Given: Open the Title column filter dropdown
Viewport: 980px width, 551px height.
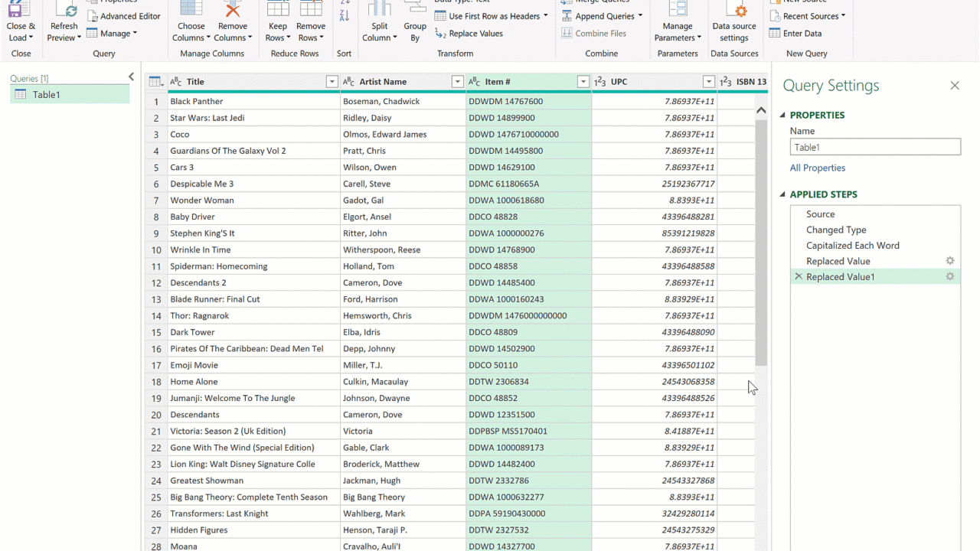Looking at the screenshot, I should pos(332,82).
